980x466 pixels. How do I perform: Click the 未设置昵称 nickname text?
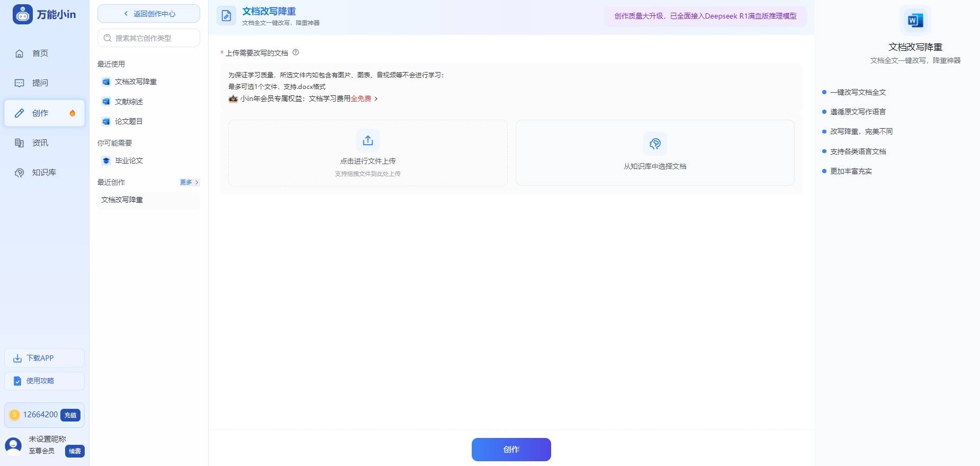tap(47, 439)
